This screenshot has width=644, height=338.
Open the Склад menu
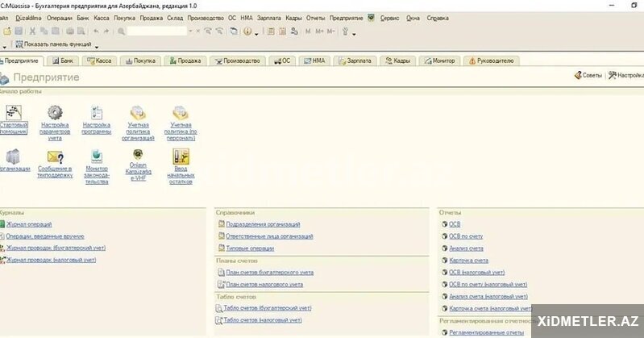coord(175,18)
